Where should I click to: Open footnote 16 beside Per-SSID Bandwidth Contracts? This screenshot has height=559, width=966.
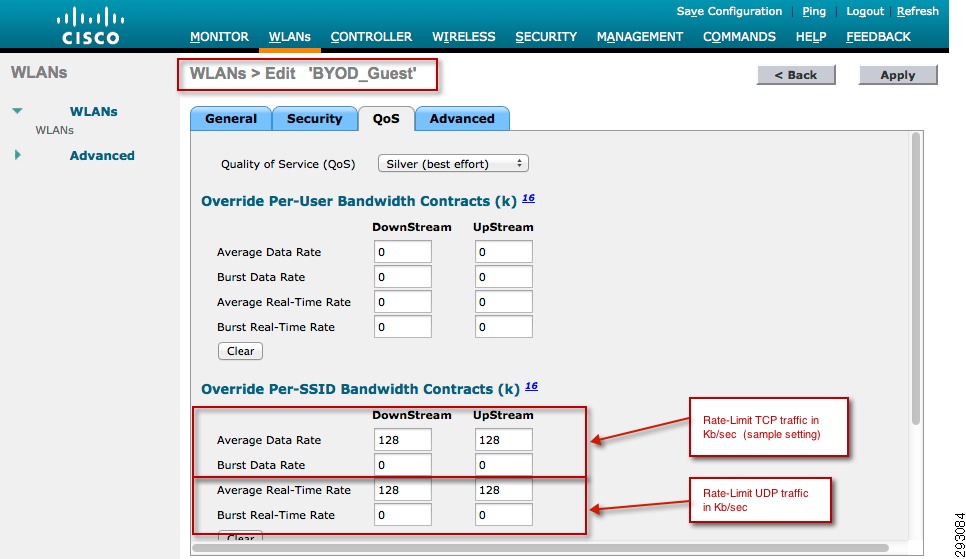531,386
